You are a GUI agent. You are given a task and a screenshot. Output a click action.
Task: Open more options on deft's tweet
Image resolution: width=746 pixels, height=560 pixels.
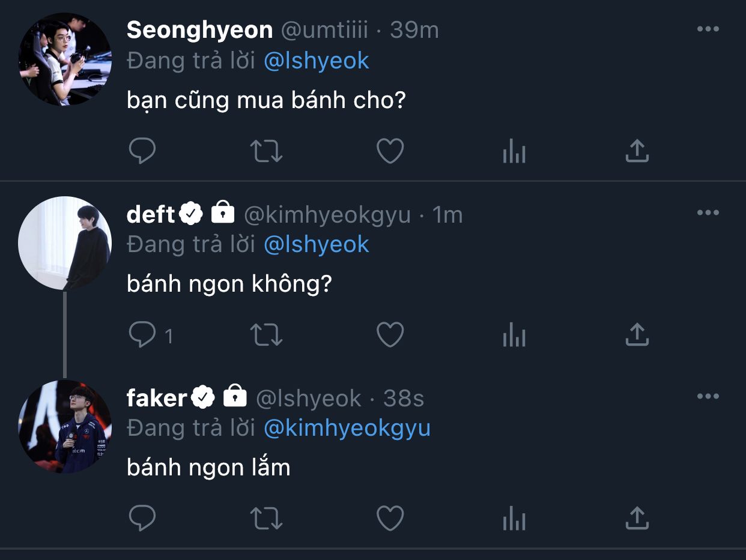pyautogui.click(x=708, y=212)
